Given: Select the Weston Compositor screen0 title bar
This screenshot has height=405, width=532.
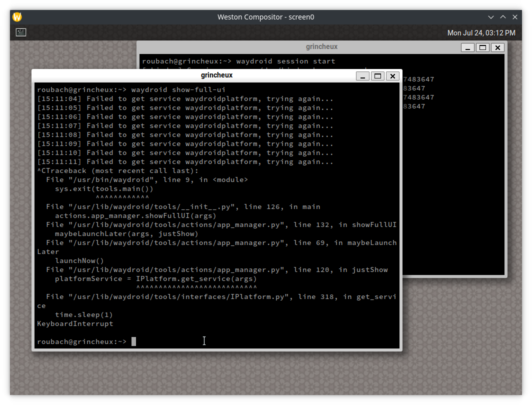Looking at the screenshot, I should pos(265,16).
